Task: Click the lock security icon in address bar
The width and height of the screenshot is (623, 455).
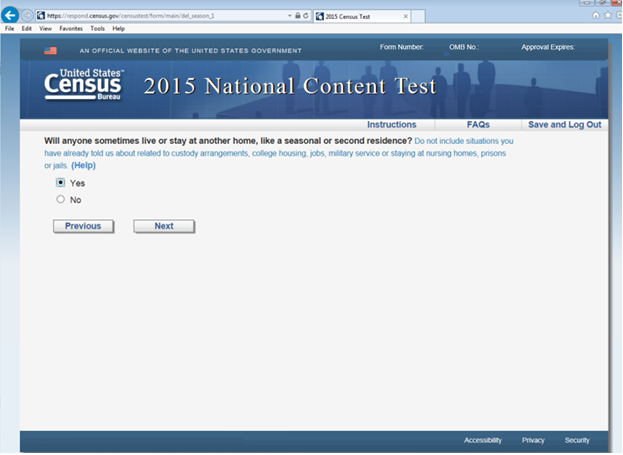Action: (298, 15)
